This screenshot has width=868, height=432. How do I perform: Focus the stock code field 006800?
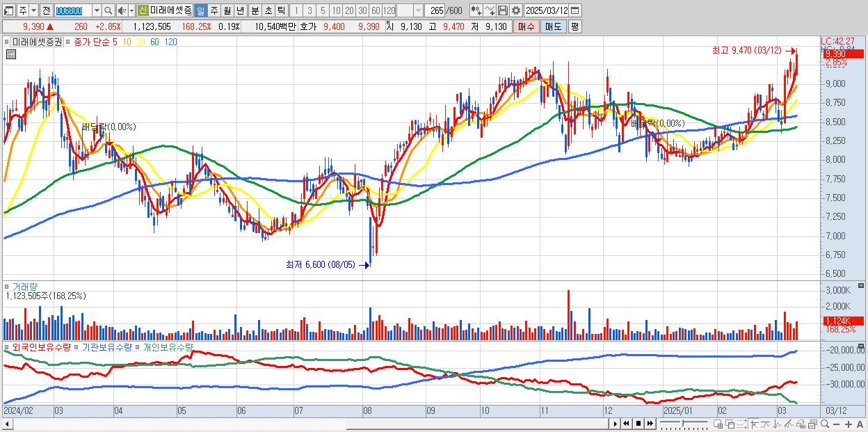[x=74, y=10]
